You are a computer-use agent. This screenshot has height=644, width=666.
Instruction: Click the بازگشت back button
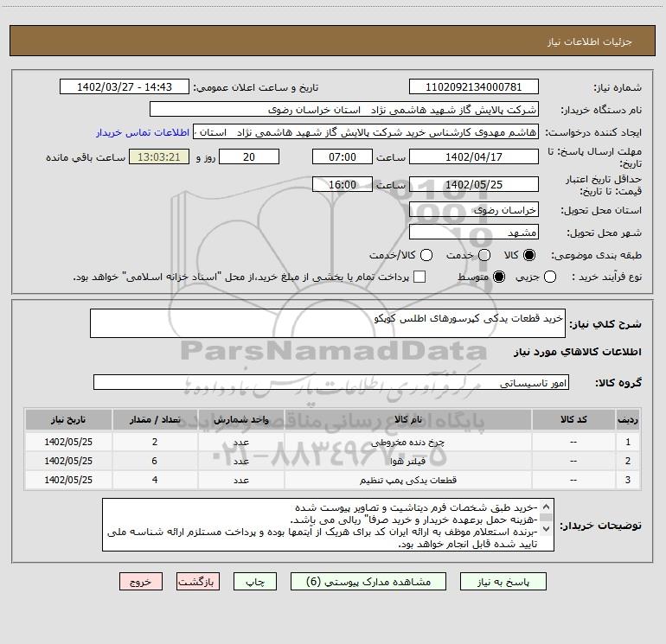click(x=198, y=582)
